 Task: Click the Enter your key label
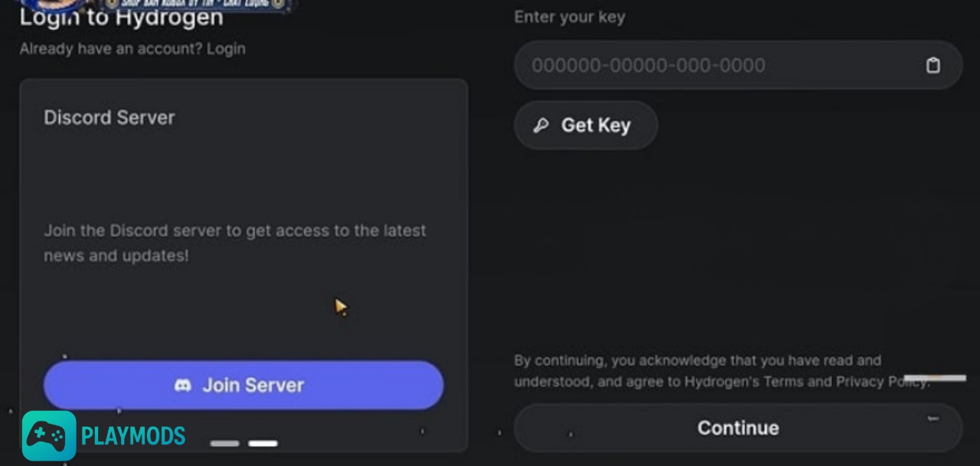(x=570, y=17)
